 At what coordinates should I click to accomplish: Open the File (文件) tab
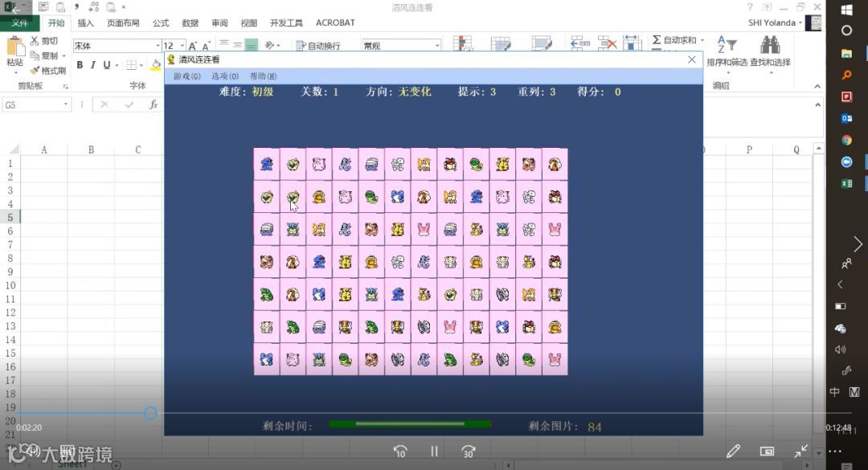coord(19,22)
